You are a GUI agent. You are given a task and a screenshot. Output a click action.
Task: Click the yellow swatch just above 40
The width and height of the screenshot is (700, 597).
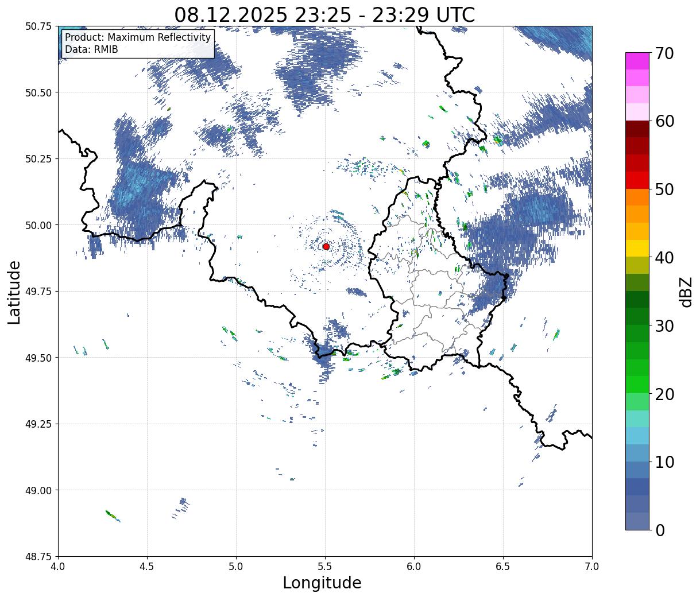637,249
